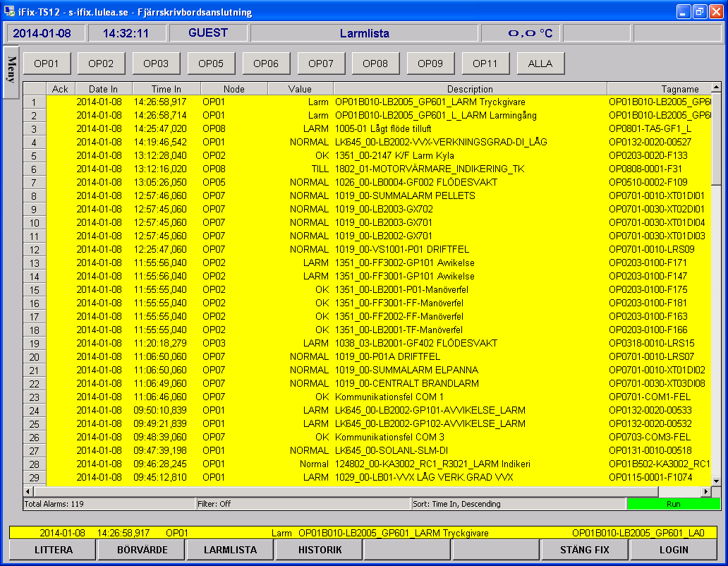Click the LOGIN button
Image resolution: width=728 pixels, height=566 pixels.
click(674, 550)
